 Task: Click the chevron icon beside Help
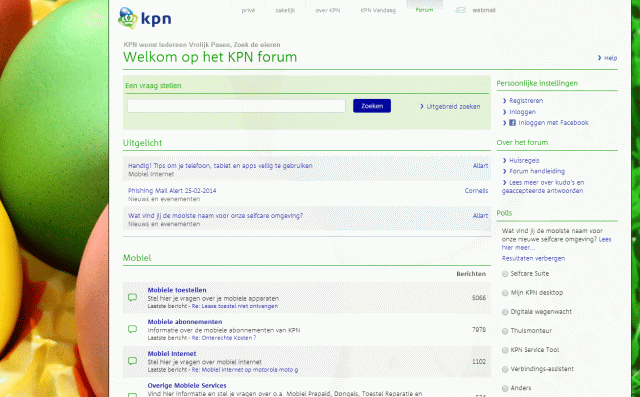tap(599, 58)
